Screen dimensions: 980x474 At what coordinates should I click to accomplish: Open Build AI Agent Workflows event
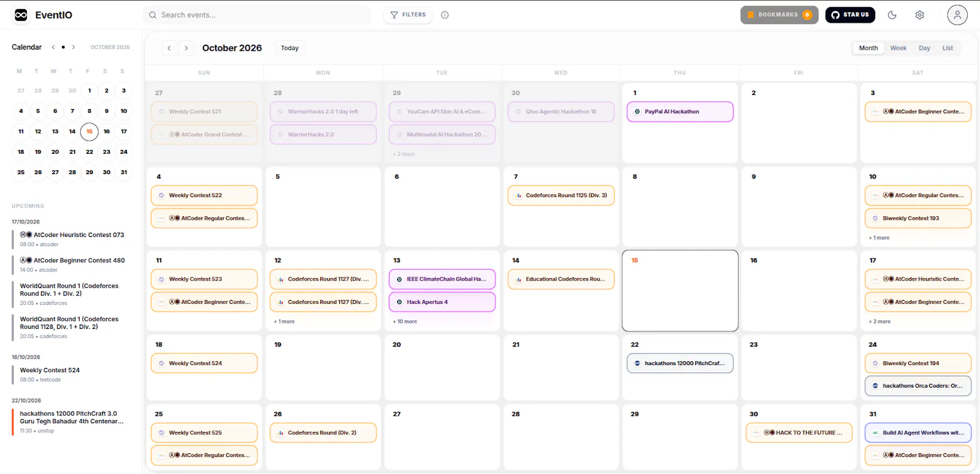click(918, 432)
